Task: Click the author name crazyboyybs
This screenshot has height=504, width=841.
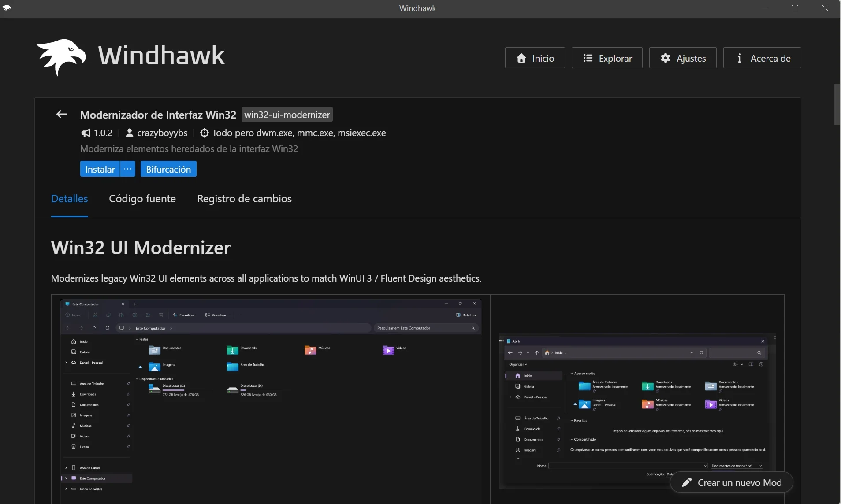Action: pos(162,133)
